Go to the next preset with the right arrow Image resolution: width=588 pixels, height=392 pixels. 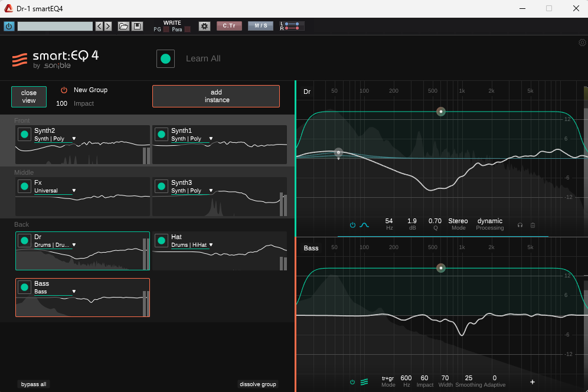[x=108, y=26]
